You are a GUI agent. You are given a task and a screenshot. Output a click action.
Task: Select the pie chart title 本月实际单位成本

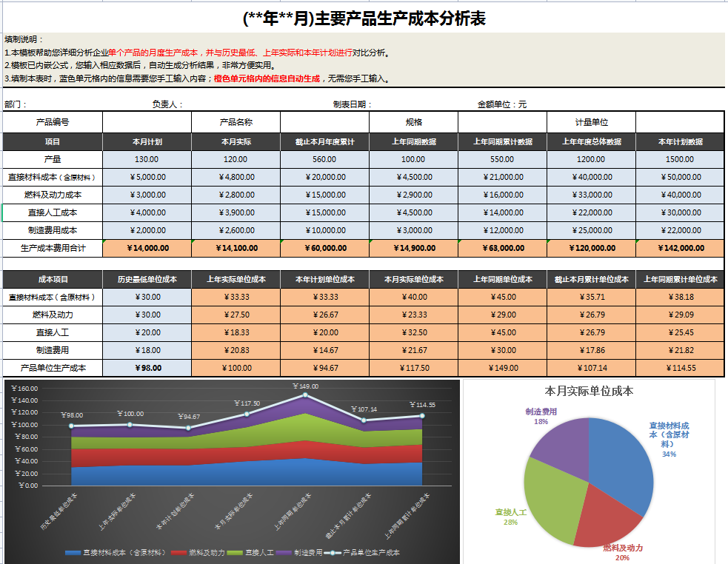589,392
